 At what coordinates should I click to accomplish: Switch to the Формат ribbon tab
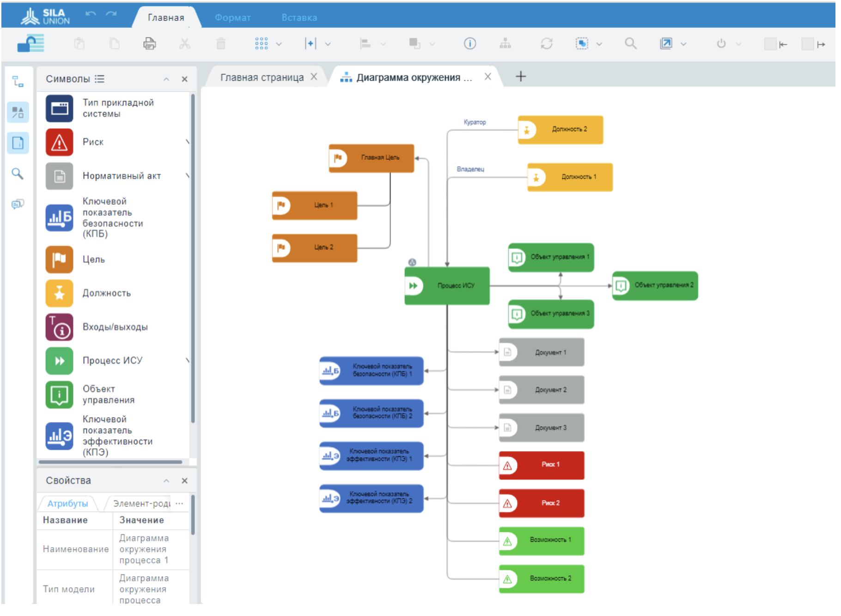[x=232, y=18]
